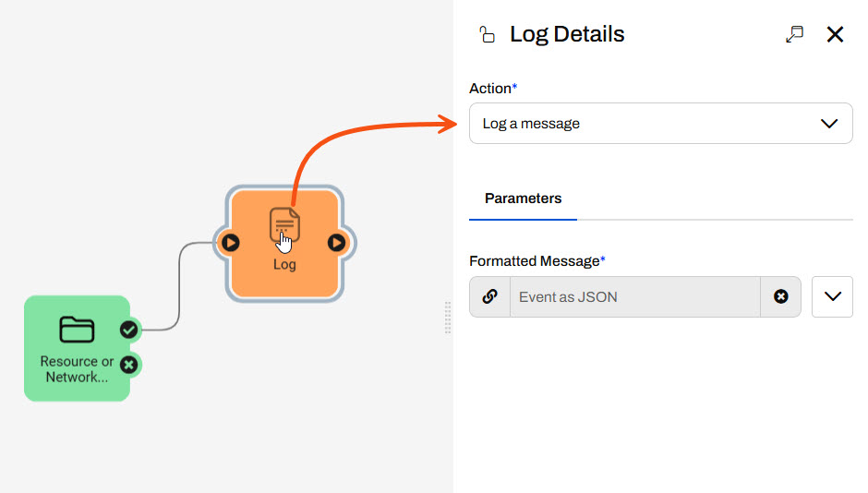
Task: Switch to the Parameters tab
Action: (523, 198)
